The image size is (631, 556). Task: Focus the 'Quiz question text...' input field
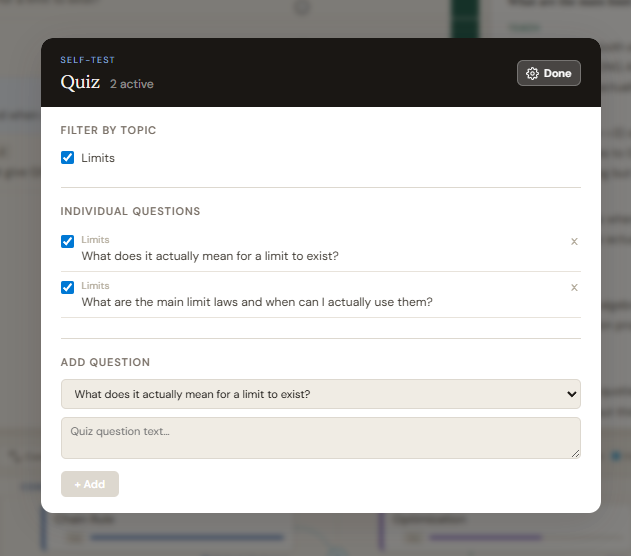(x=320, y=438)
